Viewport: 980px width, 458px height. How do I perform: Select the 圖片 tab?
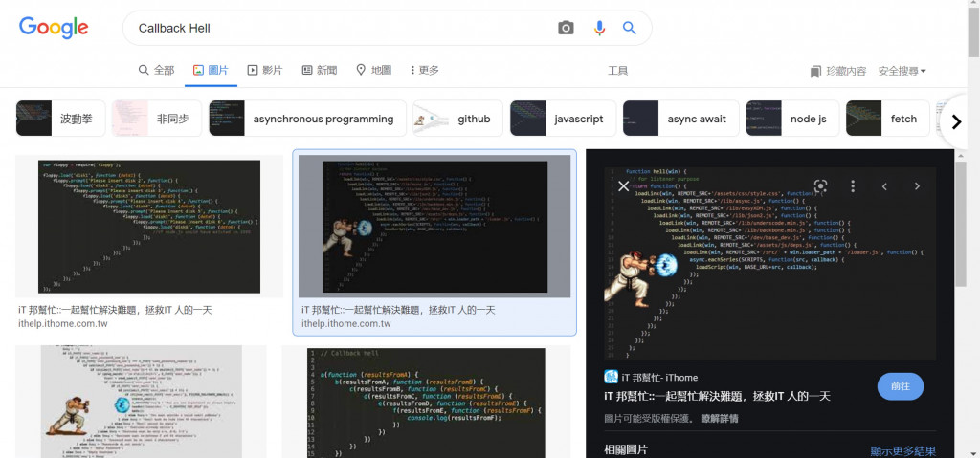[x=211, y=70]
